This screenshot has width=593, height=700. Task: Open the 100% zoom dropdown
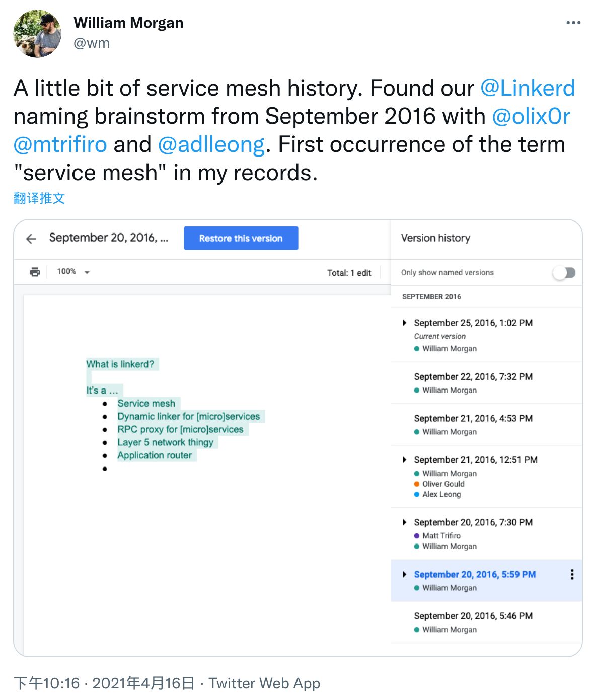coord(73,272)
